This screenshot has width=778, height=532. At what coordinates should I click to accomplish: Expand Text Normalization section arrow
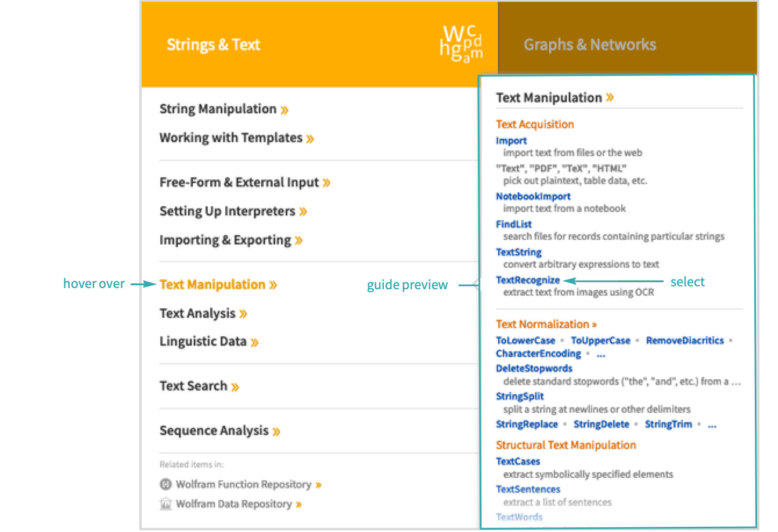click(595, 325)
